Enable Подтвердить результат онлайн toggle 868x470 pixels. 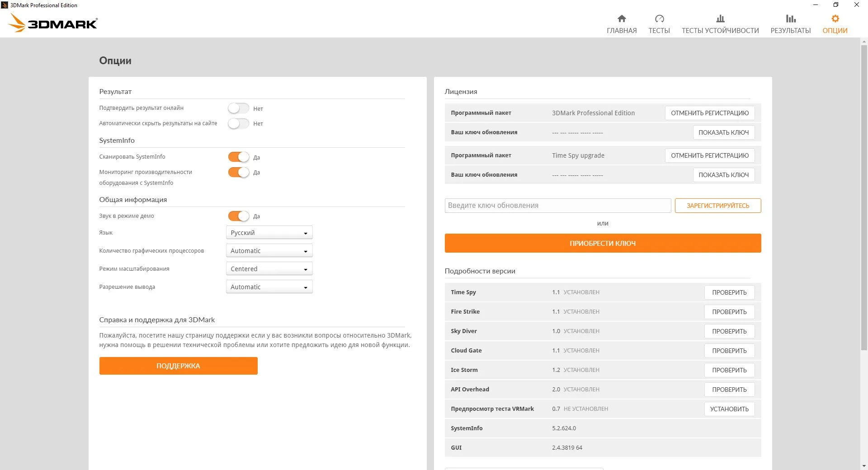[x=238, y=108]
